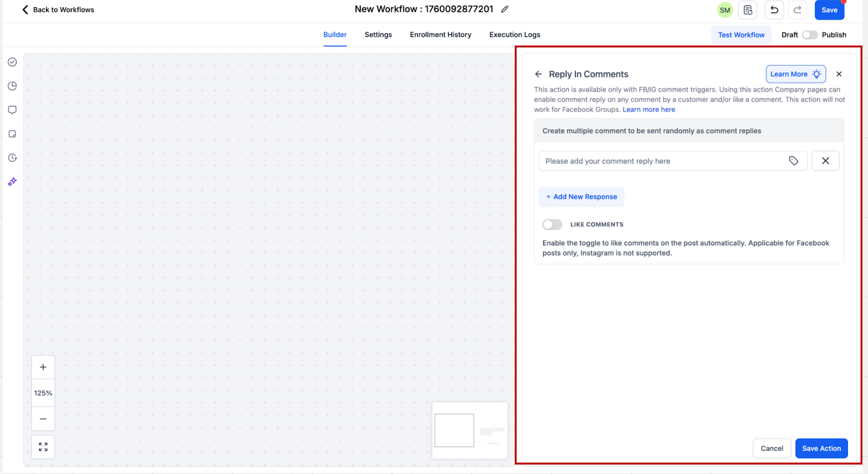Open the Execution Logs tab
Viewport: 868px width, 474px height.
(514, 35)
